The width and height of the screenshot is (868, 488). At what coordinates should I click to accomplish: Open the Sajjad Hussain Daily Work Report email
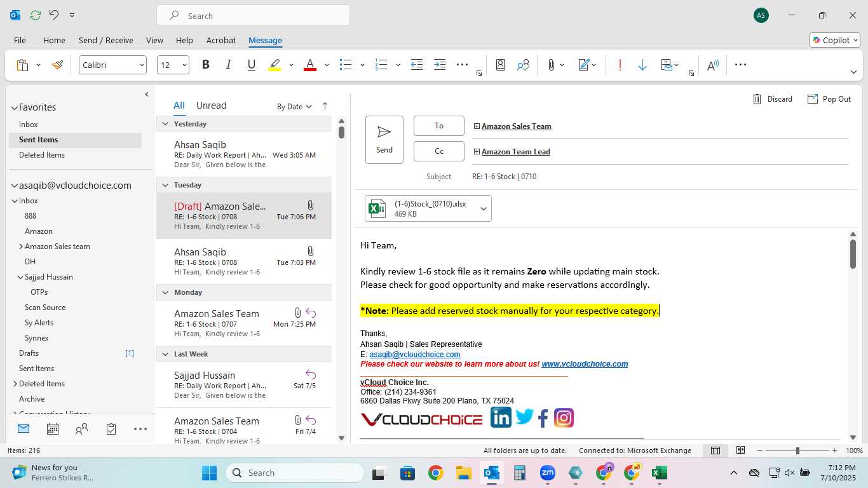244,384
